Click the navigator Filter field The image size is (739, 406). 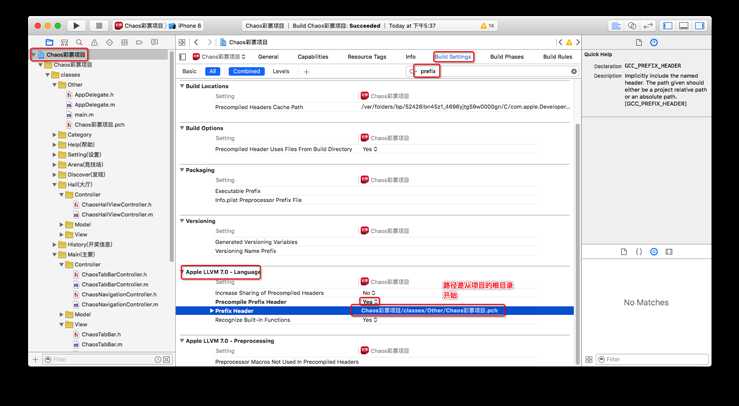tap(102, 359)
